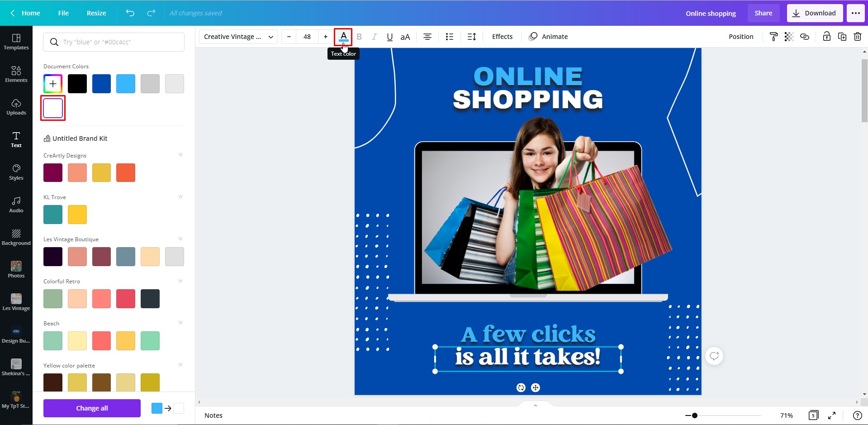Image resolution: width=868 pixels, height=425 pixels.
Task: Click the Undo arrow
Action: pyautogui.click(x=130, y=13)
